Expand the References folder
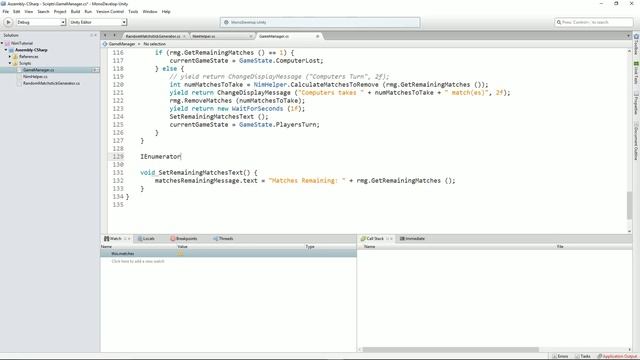Image resolution: width=640 pixels, height=360 pixels. tap(10, 56)
